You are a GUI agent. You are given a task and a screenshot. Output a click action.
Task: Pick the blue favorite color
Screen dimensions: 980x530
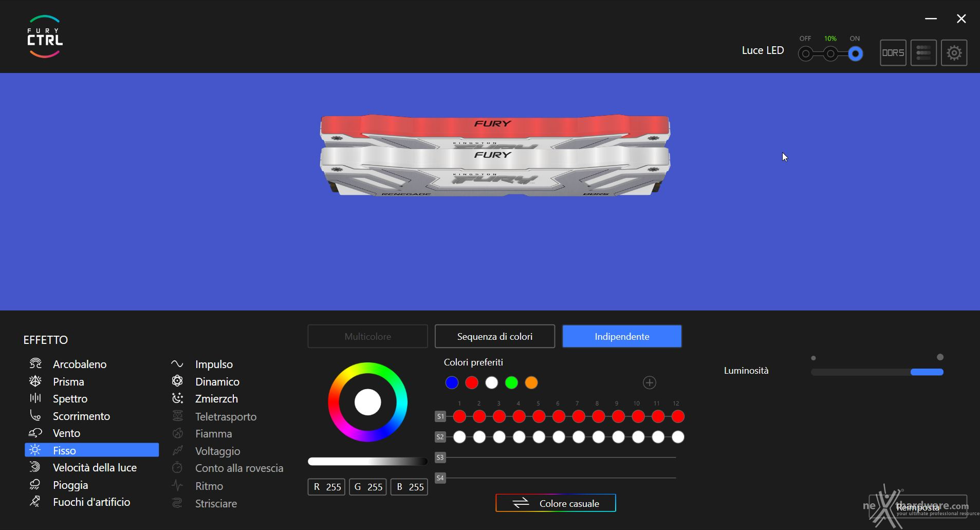(x=452, y=382)
